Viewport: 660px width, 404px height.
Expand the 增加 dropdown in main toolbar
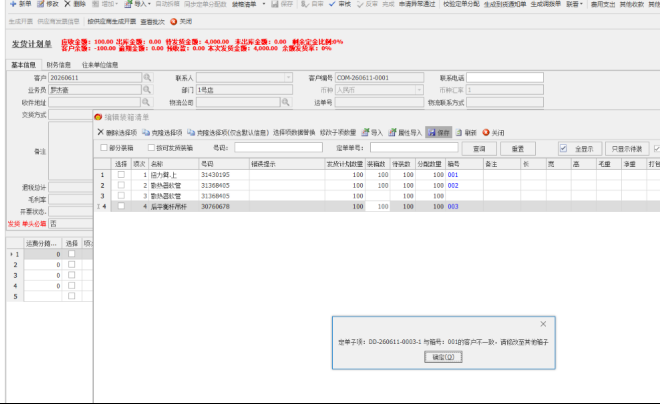(x=117, y=4)
